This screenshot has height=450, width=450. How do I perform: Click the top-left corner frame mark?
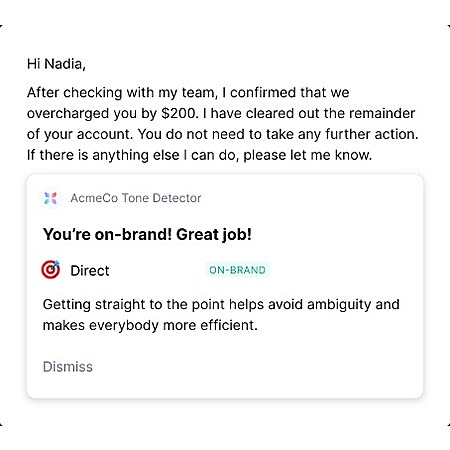(2, 26)
